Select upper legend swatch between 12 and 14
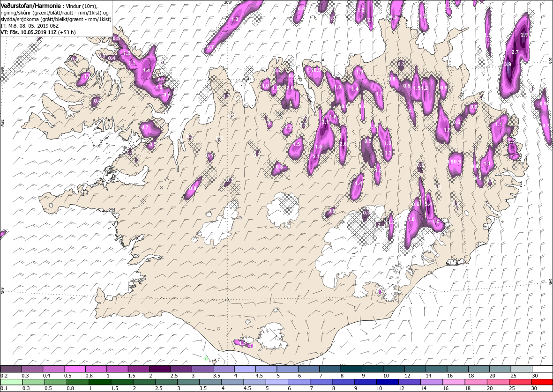 point(415,369)
